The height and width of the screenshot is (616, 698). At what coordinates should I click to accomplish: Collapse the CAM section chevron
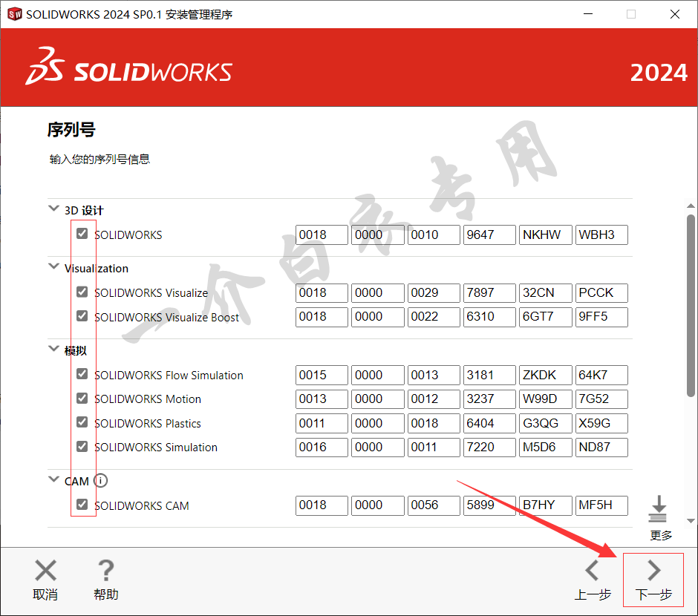pos(53,480)
